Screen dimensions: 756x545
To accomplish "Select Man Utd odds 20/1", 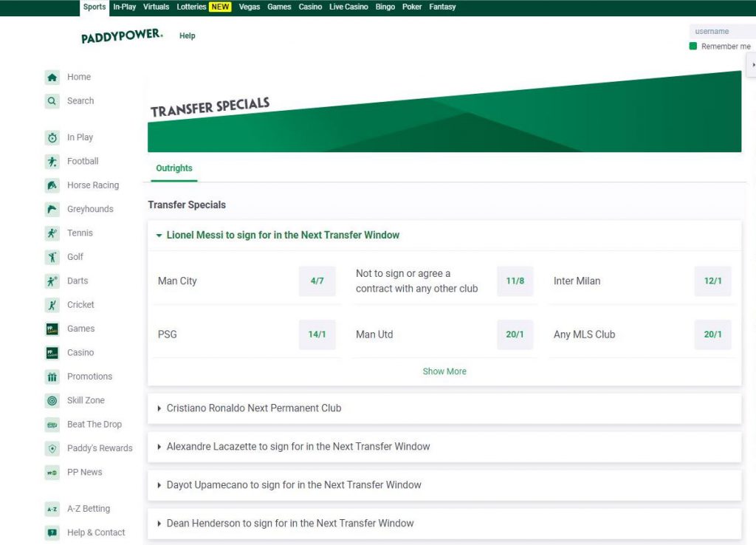I will pyautogui.click(x=515, y=335).
